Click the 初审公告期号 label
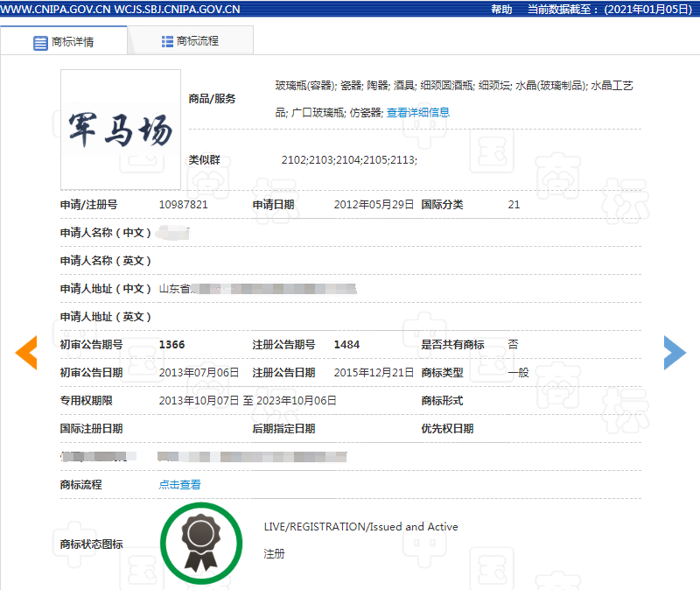The height and width of the screenshot is (590, 700). click(x=92, y=345)
